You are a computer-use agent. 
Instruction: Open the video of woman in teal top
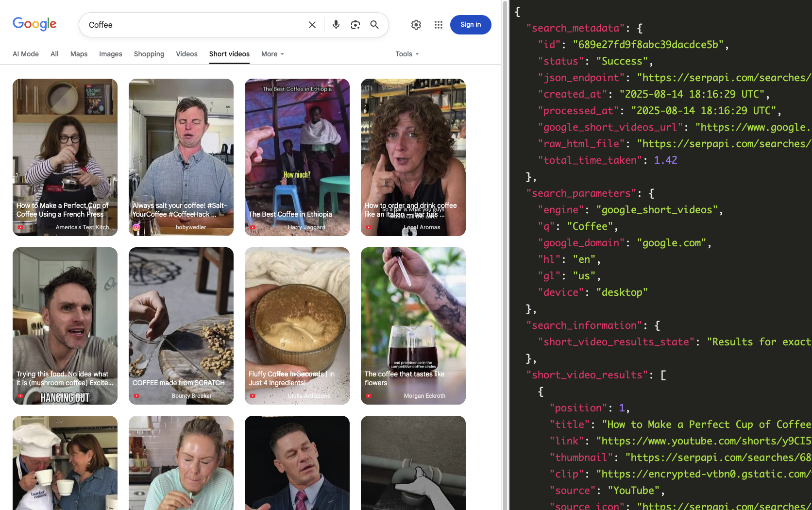tap(181, 463)
